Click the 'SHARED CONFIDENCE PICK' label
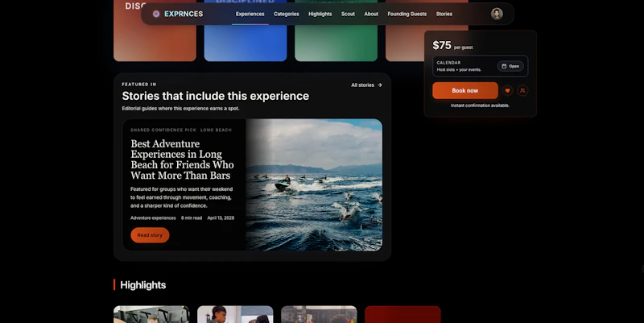 coord(163,130)
